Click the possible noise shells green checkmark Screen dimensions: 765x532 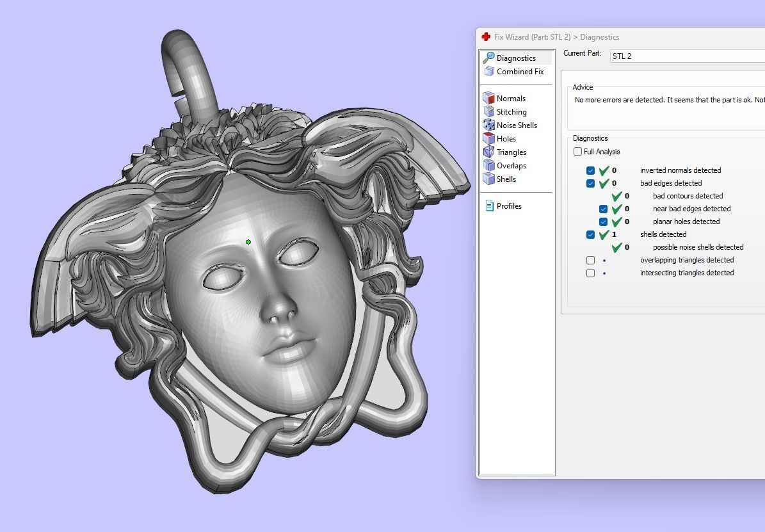[616, 247]
